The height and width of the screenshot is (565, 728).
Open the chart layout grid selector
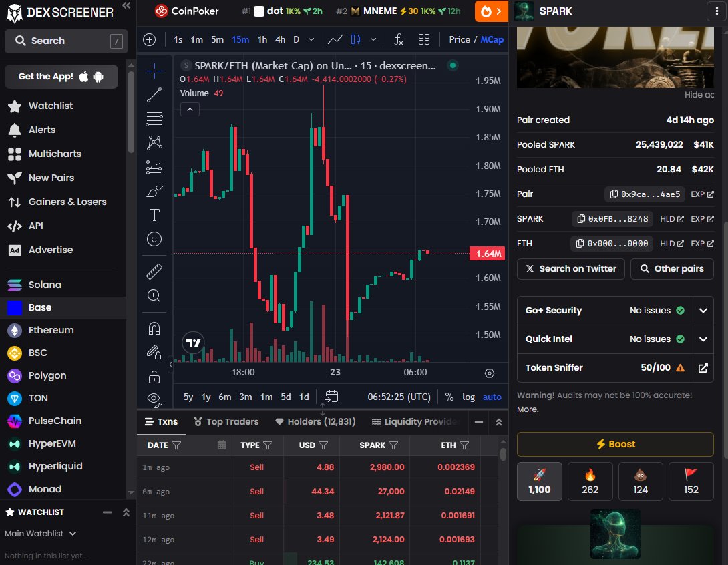coord(424,40)
